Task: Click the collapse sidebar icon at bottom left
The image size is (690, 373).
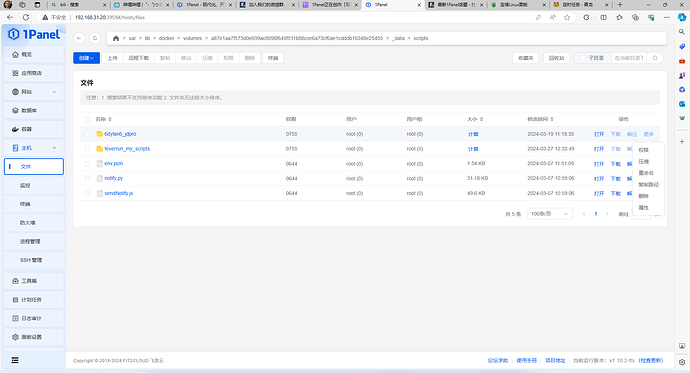Action: pos(15,360)
